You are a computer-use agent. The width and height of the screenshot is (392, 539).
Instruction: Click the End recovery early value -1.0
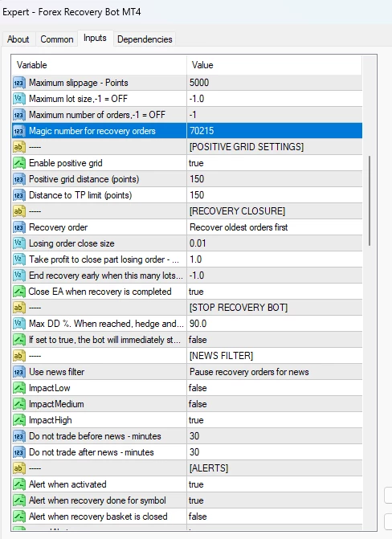click(x=275, y=276)
